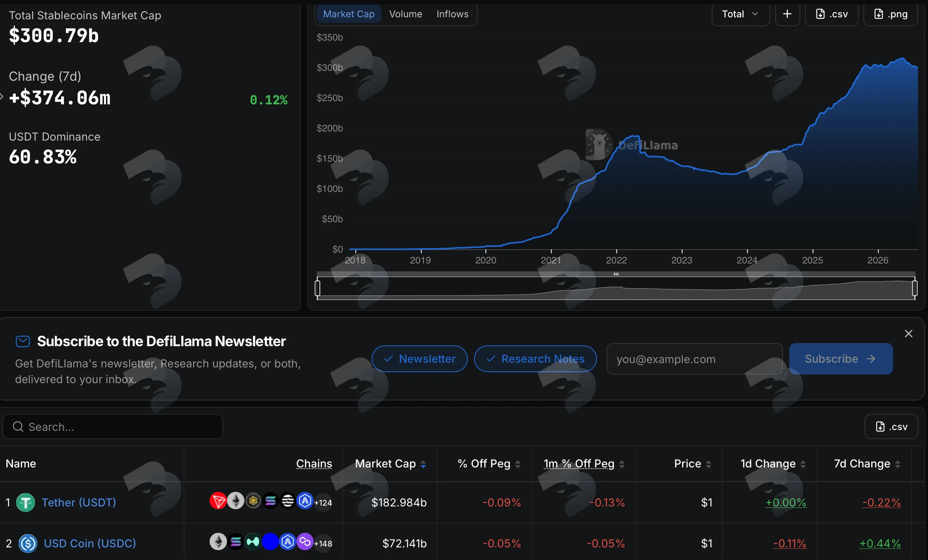Screen dimensions: 928x560
Task: Switch the chart to the Volume tab
Action: (405, 14)
